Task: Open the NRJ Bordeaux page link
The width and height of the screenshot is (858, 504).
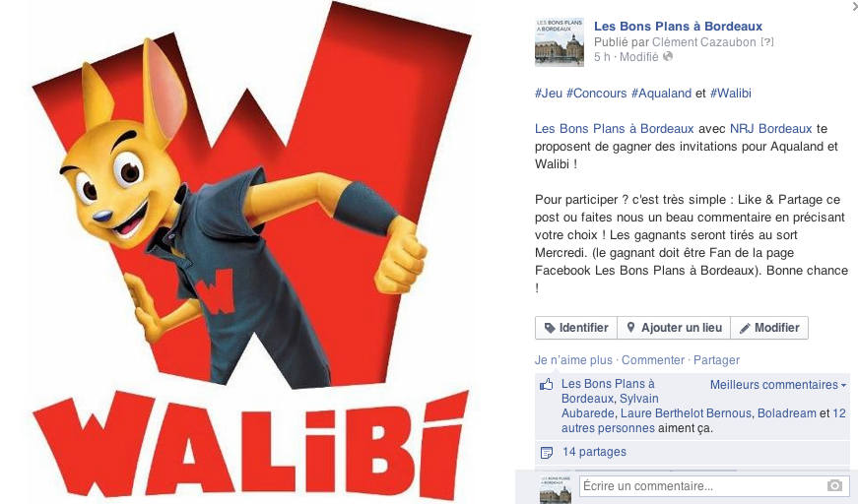Action: point(771,129)
